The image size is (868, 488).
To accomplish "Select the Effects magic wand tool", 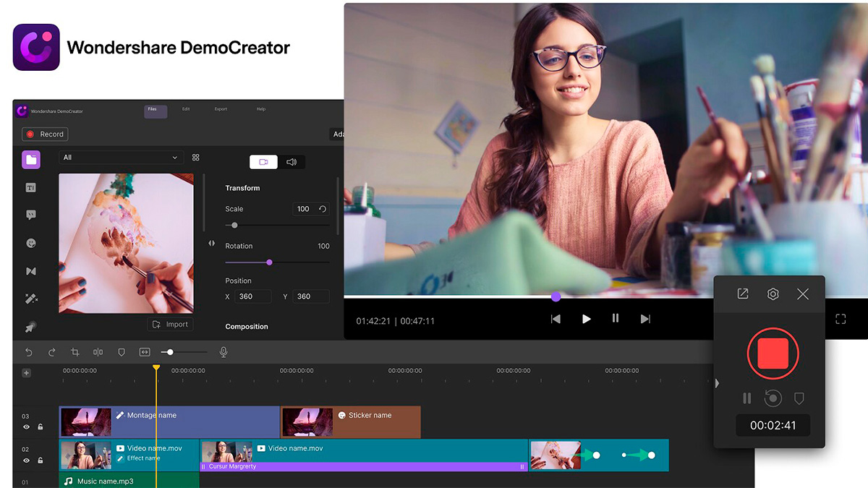I will point(31,299).
